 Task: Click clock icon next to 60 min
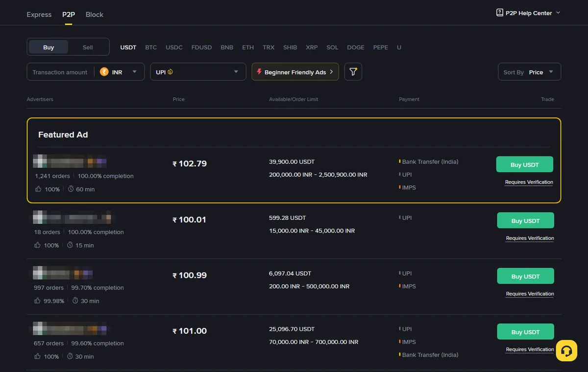pyautogui.click(x=71, y=189)
